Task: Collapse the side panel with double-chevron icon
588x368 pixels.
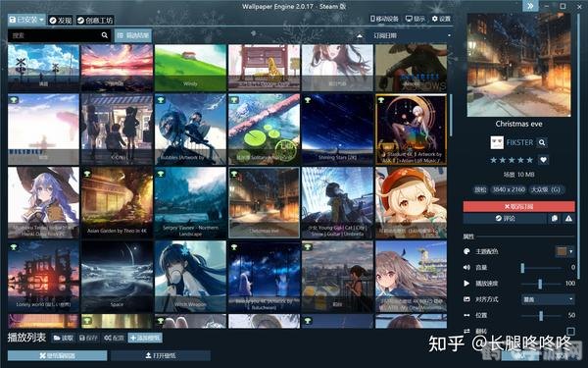Action: 530,6
